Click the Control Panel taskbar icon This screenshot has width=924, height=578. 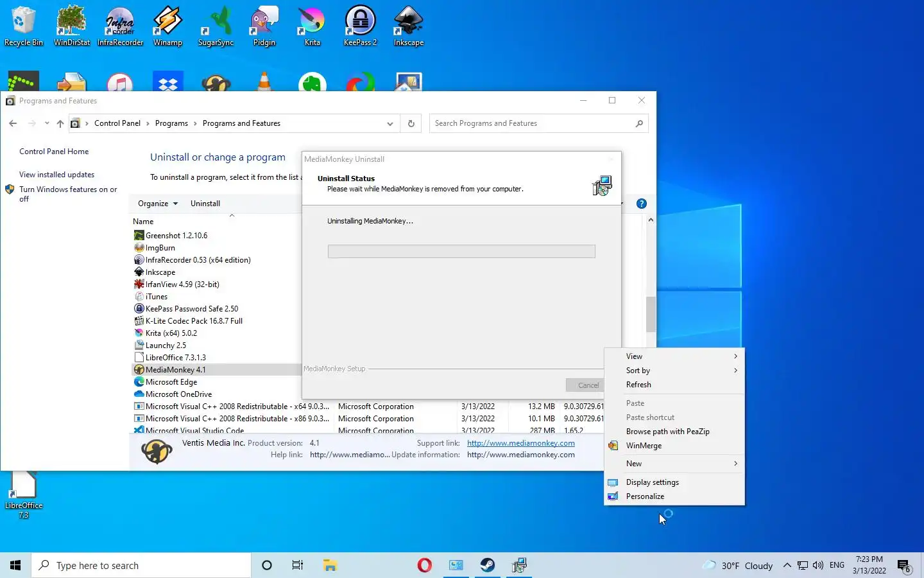pyautogui.click(x=456, y=565)
